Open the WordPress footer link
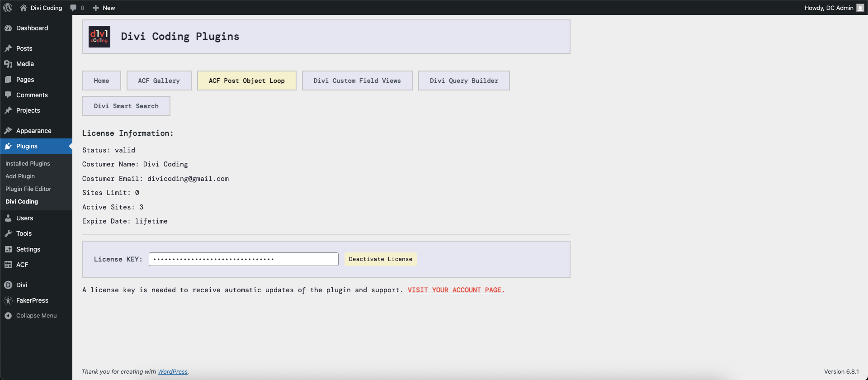The height and width of the screenshot is (380, 868). [172, 371]
